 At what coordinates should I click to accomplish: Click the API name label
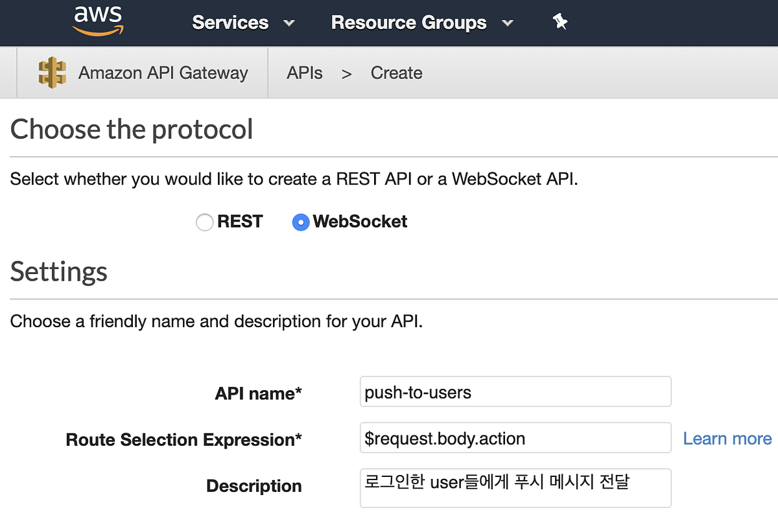point(257,393)
